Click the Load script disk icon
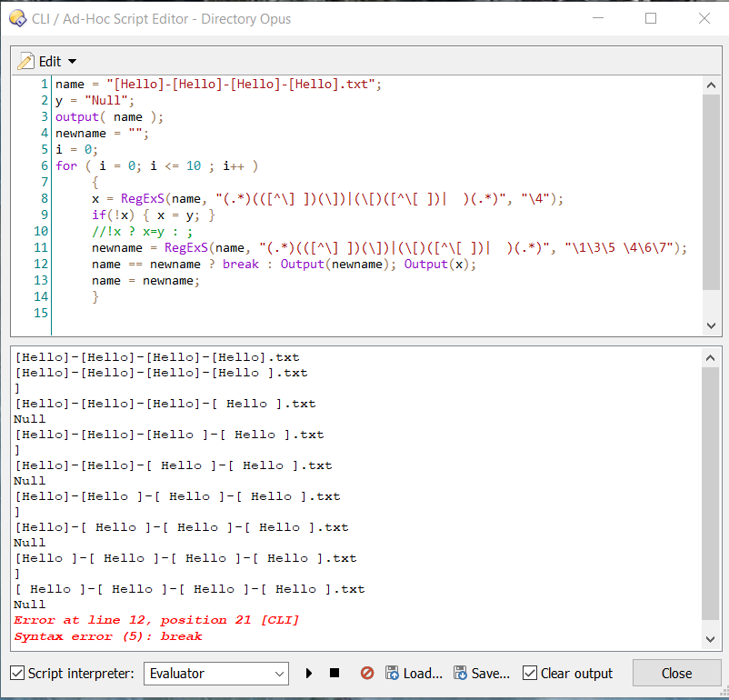This screenshot has height=700, width=729. point(392,674)
